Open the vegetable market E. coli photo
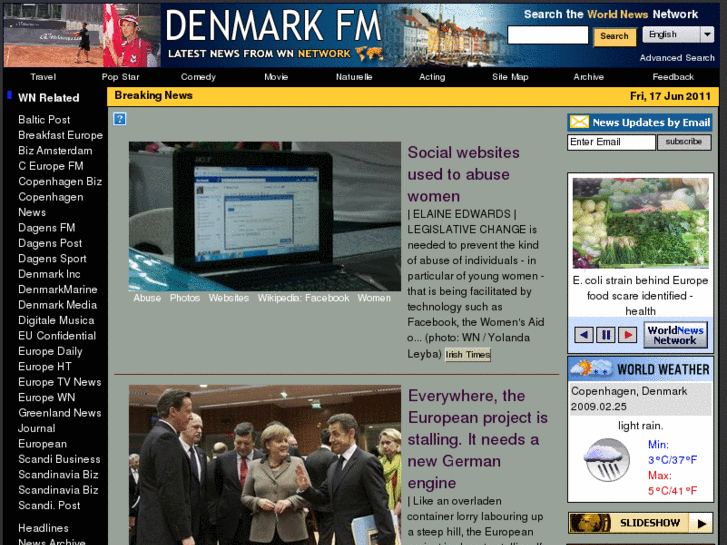 pos(640,223)
